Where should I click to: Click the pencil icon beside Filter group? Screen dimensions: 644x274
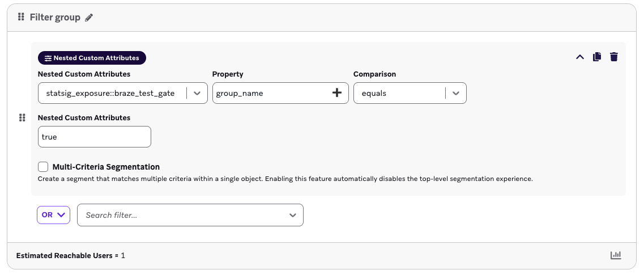[89, 18]
